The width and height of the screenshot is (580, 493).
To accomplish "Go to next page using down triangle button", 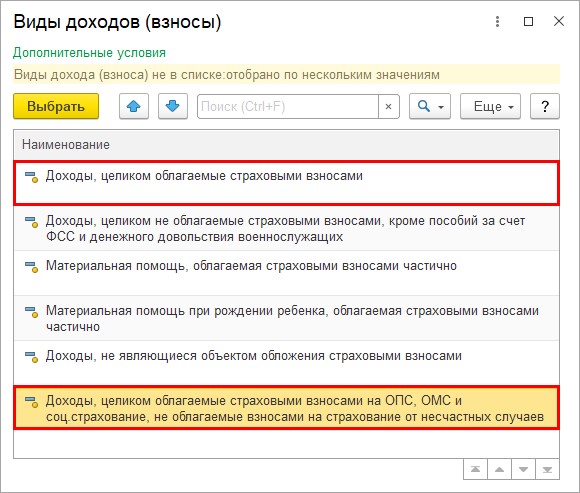I will pos(523,469).
